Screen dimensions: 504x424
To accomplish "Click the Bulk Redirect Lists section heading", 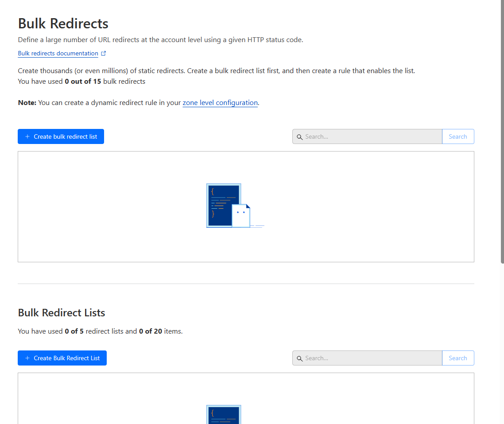I will (x=62, y=313).
